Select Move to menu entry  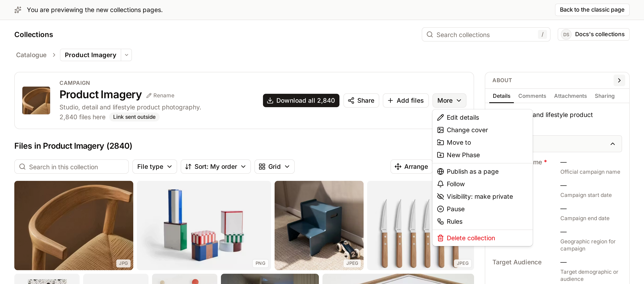tap(483, 142)
